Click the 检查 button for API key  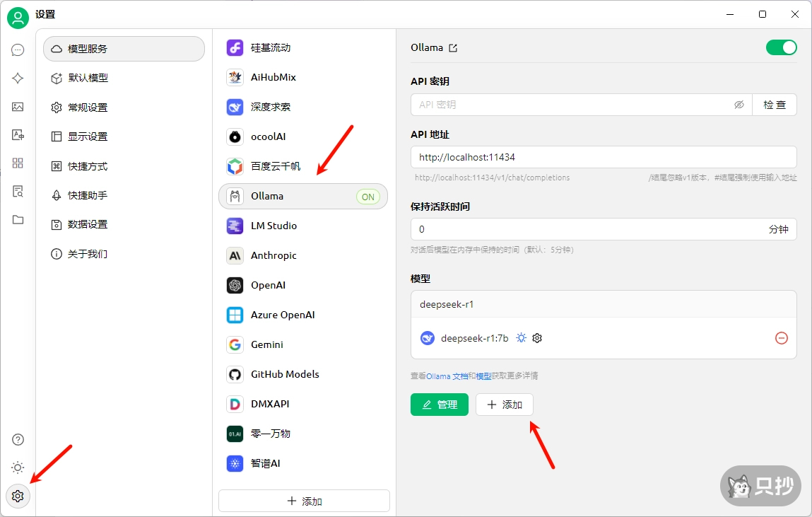point(774,105)
